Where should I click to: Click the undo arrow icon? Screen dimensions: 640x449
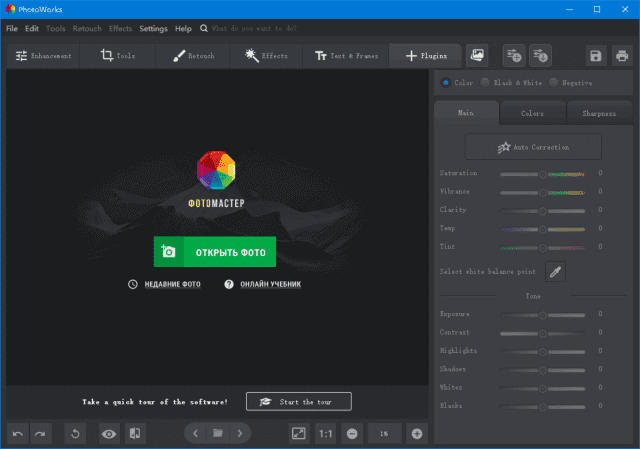pyautogui.click(x=18, y=433)
